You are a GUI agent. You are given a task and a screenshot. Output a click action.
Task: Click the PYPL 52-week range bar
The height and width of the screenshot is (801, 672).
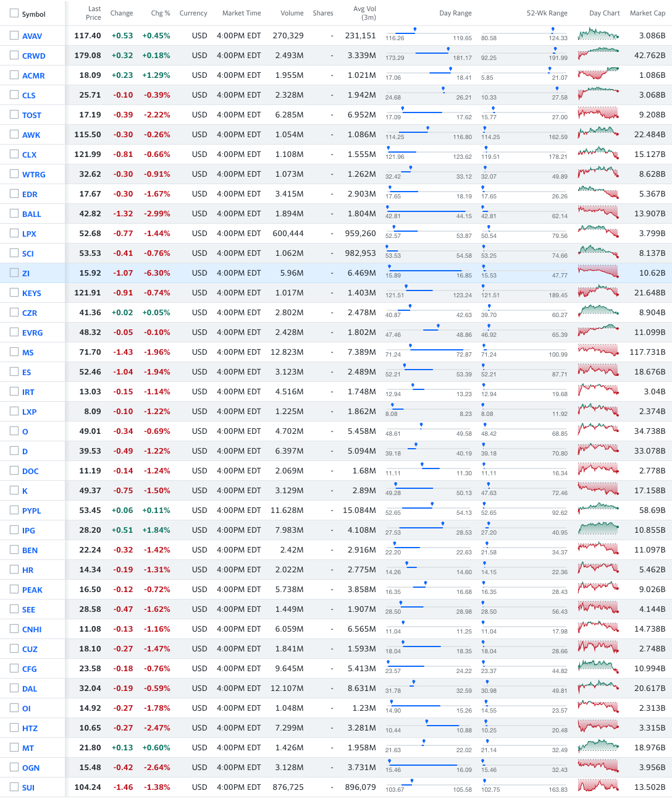pyautogui.click(x=524, y=508)
